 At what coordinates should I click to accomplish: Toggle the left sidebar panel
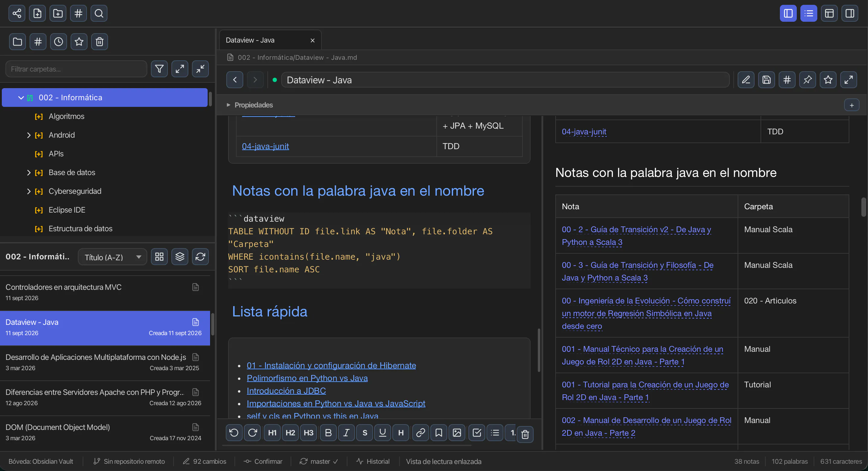[x=788, y=13]
